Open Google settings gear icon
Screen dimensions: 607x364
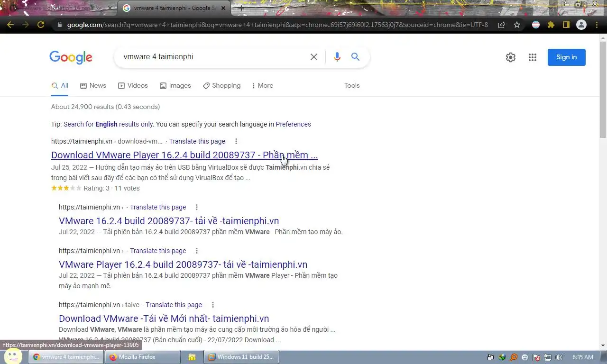coord(511,57)
